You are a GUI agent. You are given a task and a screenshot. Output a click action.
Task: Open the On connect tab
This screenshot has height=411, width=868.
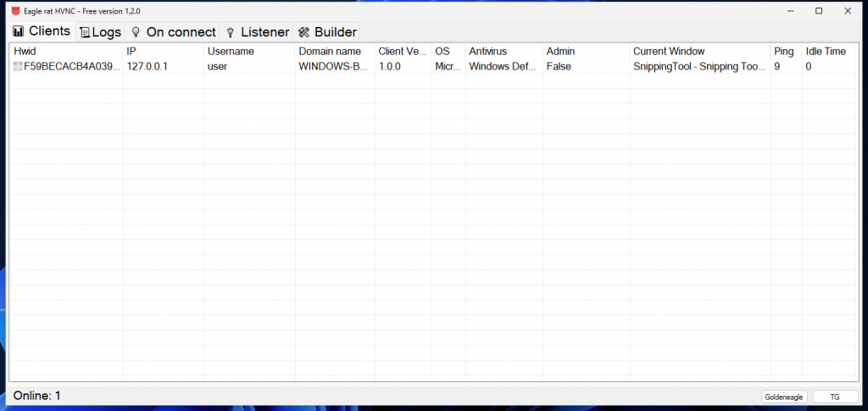[x=173, y=32]
